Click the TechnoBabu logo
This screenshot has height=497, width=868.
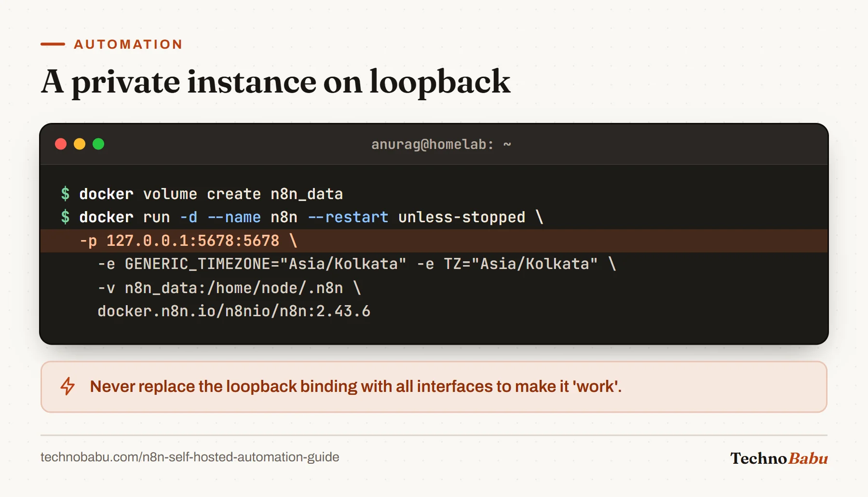(779, 458)
